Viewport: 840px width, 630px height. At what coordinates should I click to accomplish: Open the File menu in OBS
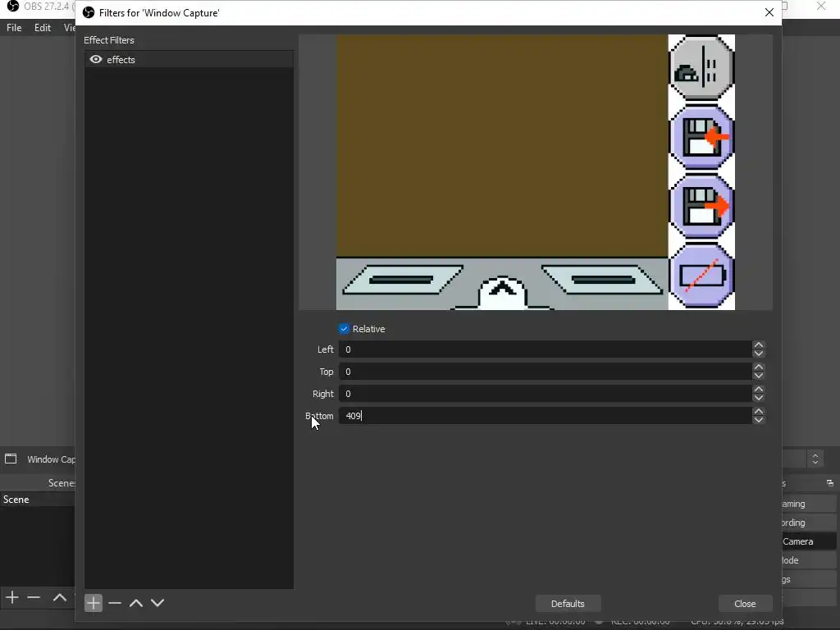pyautogui.click(x=14, y=28)
